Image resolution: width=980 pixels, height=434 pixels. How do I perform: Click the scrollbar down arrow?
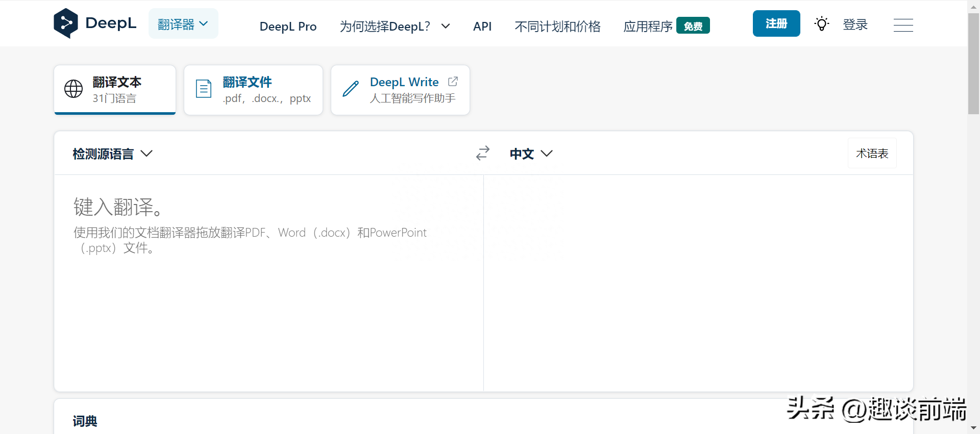[x=973, y=428]
